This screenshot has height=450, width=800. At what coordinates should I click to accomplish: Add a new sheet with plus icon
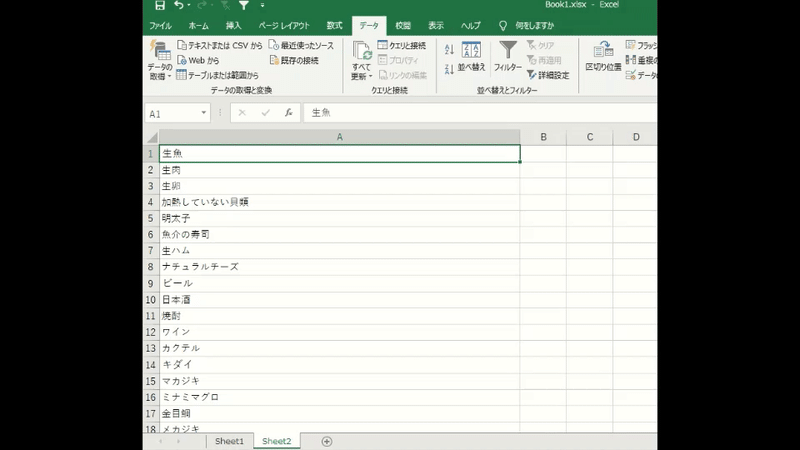click(x=327, y=441)
